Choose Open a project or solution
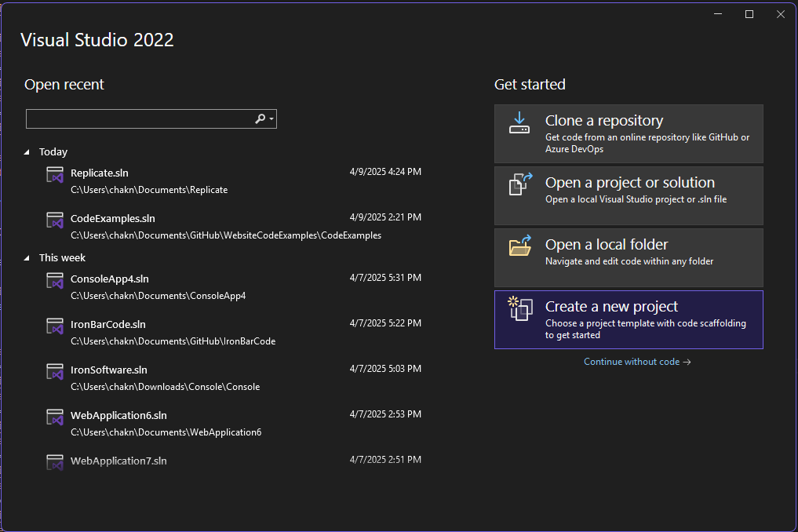 pos(629,195)
